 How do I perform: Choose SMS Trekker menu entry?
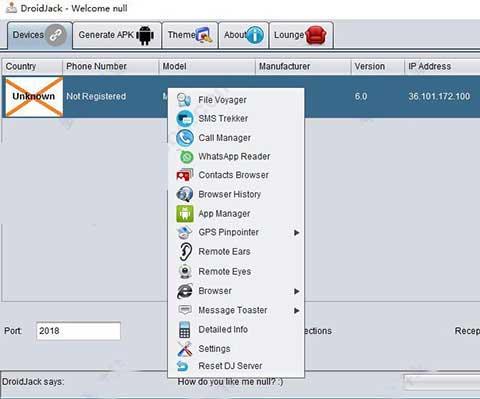tap(236, 119)
